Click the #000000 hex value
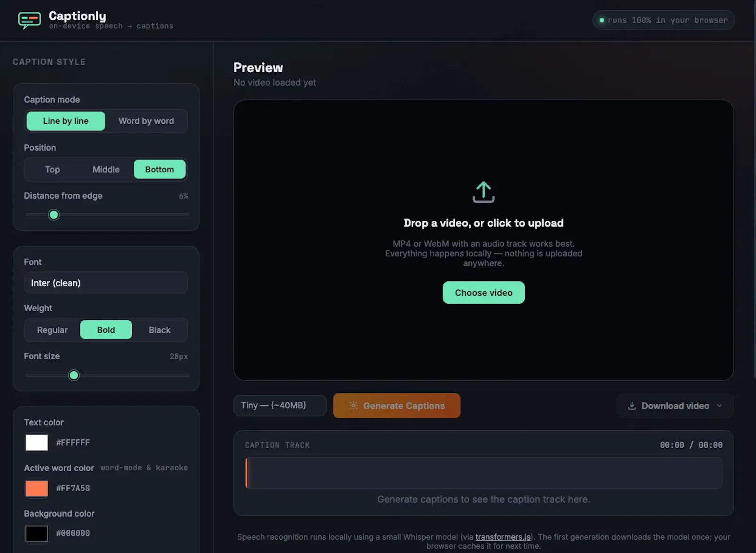Image resolution: width=756 pixels, height=553 pixels. (73, 533)
